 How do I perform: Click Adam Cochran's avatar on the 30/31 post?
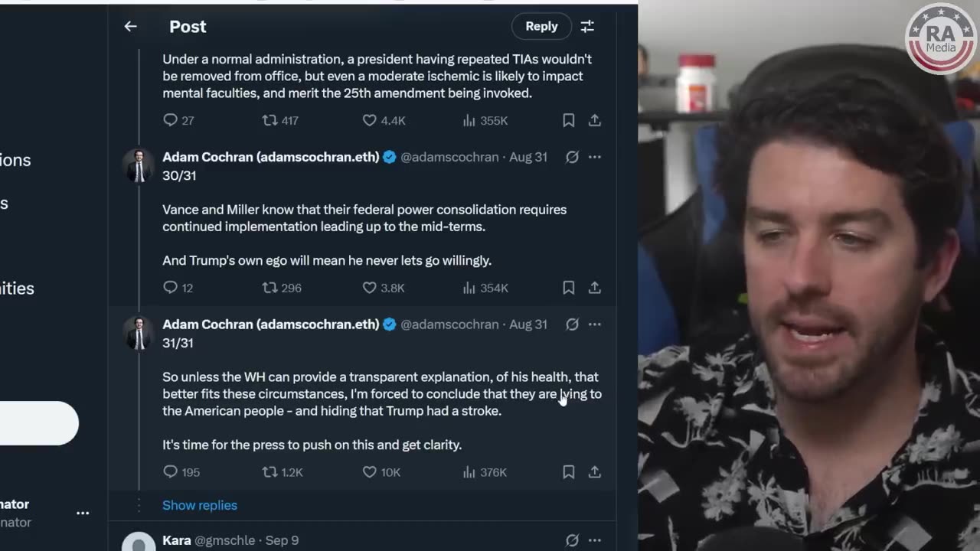click(x=139, y=165)
